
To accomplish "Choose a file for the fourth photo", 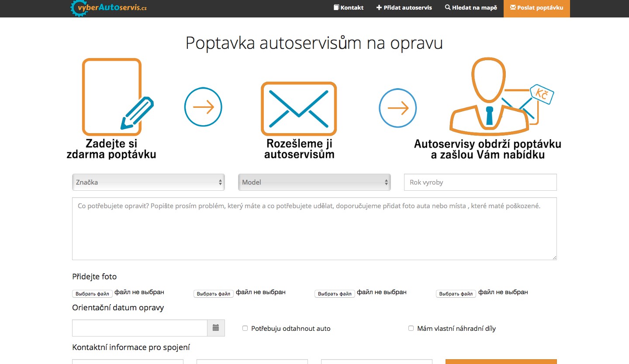I will pos(456,294).
